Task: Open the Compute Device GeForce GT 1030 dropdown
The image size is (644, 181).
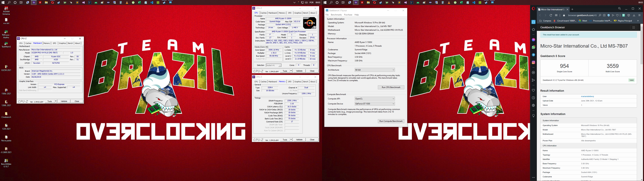Action: pyautogui.click(x=374, y=104)
